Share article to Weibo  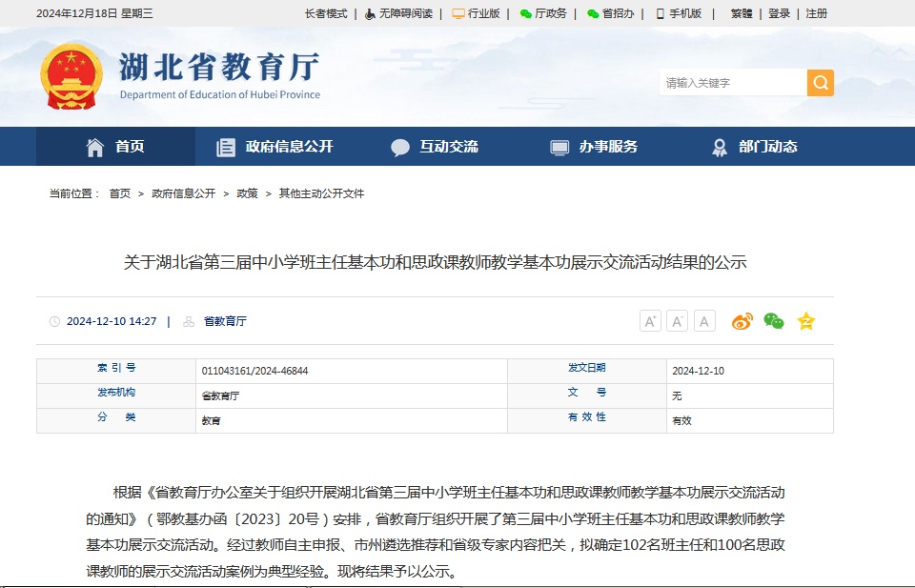click(x=742, y=321)
